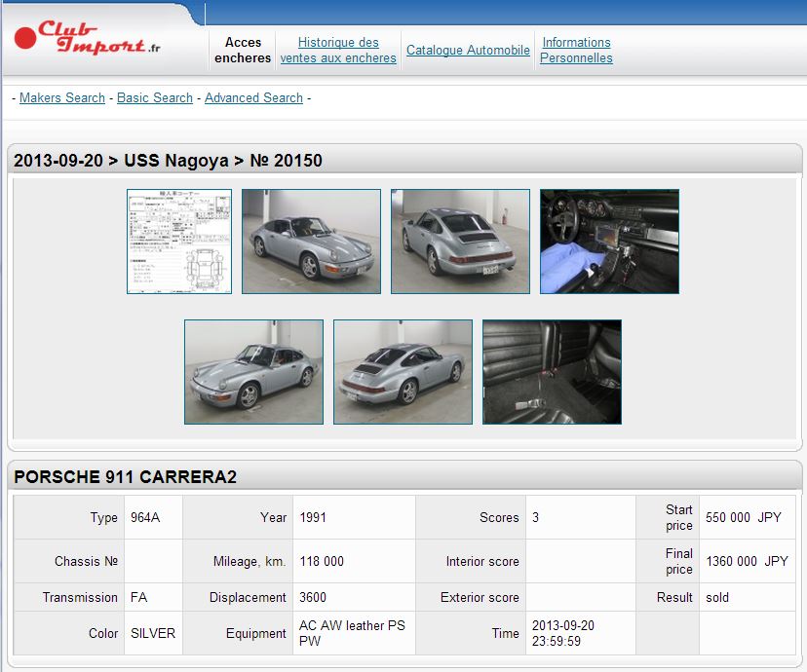Go to Catalogue Automobile
807x672 pixels.
(468, 50)
